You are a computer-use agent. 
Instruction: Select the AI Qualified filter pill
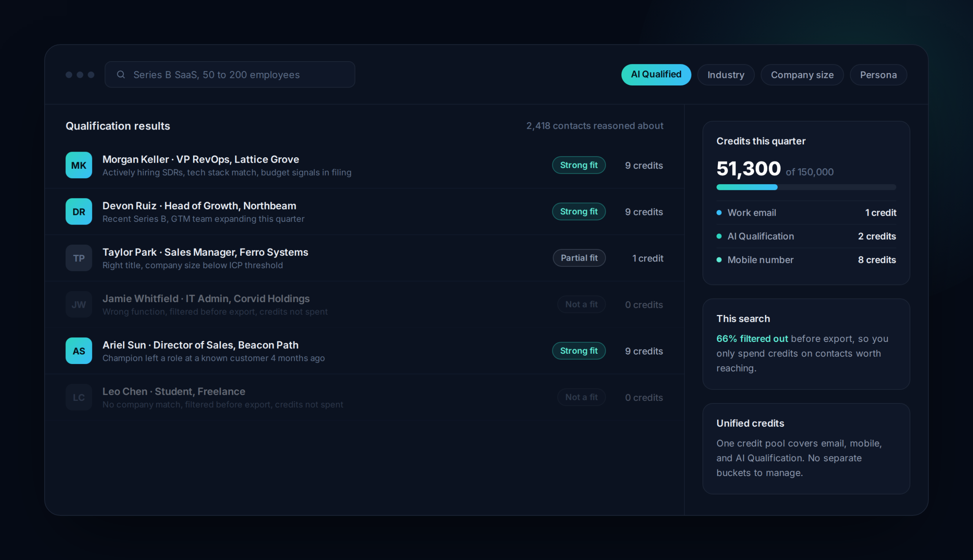pos(656,74)
